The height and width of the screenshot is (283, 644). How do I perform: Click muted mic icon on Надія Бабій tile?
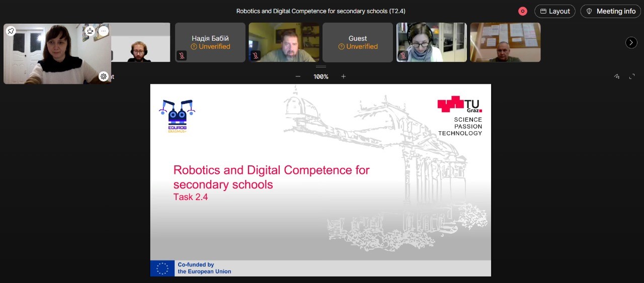coord(182,55)
